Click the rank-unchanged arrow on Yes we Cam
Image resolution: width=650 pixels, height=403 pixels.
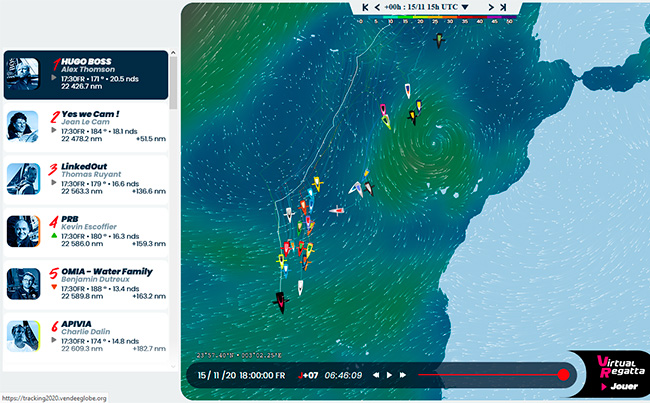[x=54, y=130]
